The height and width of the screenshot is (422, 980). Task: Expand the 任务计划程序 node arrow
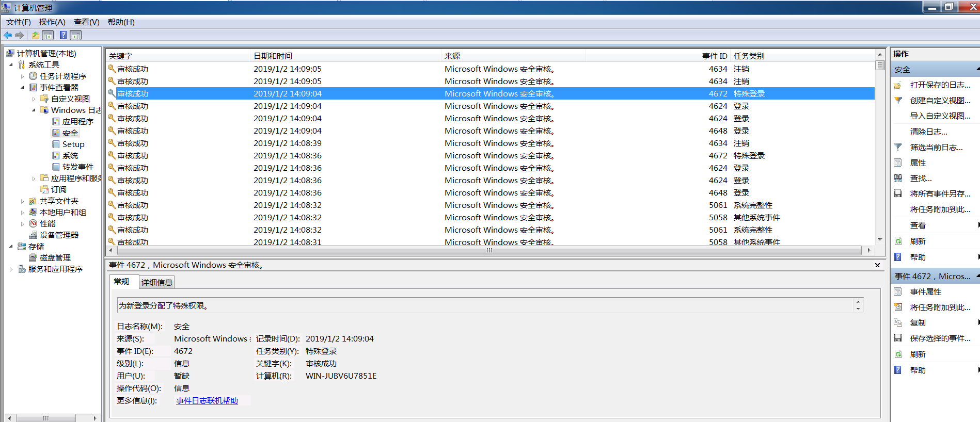(x=22, y=76)
